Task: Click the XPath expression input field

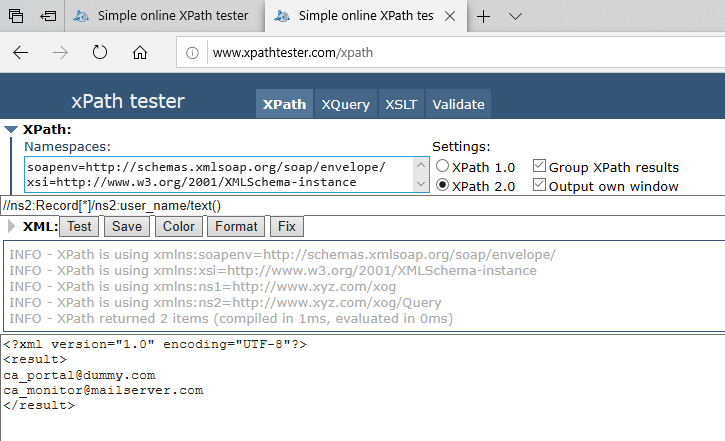Action: 362,205
